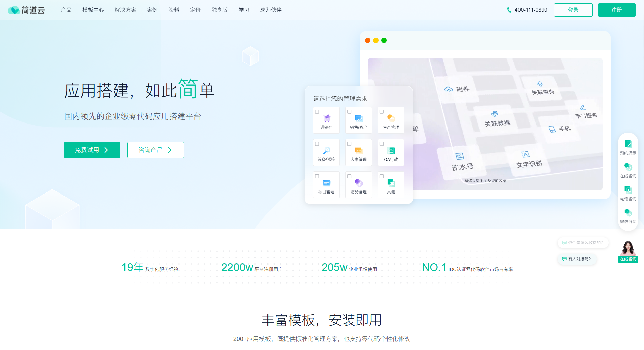Open 预约演示 in the side panel

coord(628,147)
